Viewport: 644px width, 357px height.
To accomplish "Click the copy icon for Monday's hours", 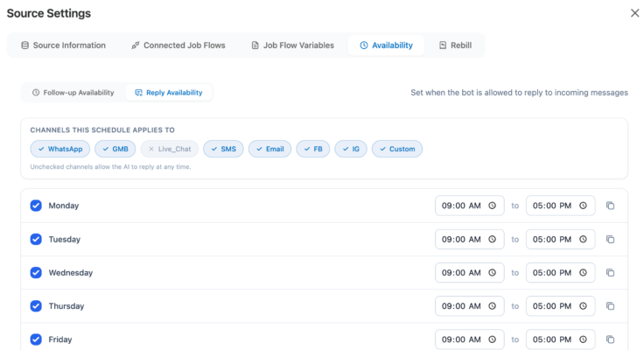I will [611, 206].
